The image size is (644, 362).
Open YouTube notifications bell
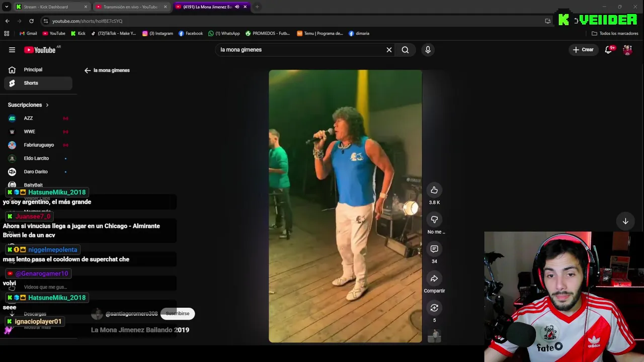[x=609, y=50]
